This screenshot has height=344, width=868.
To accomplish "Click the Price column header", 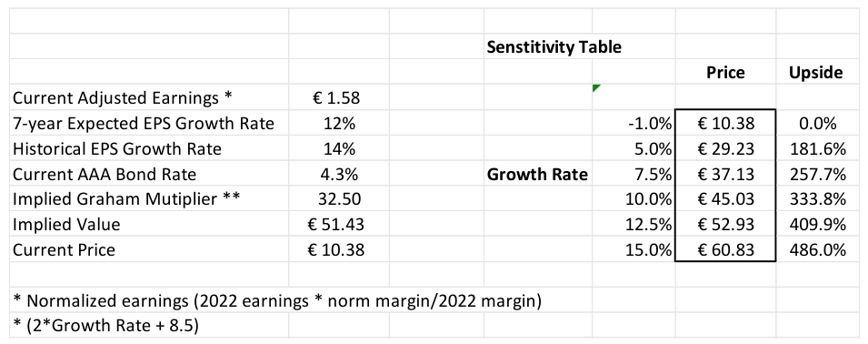I will (725, 73).
